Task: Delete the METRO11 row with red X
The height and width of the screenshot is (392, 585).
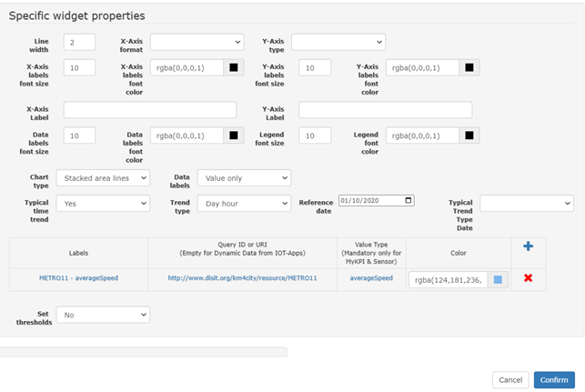Action: pyautogui.click(x=528, y=277)
